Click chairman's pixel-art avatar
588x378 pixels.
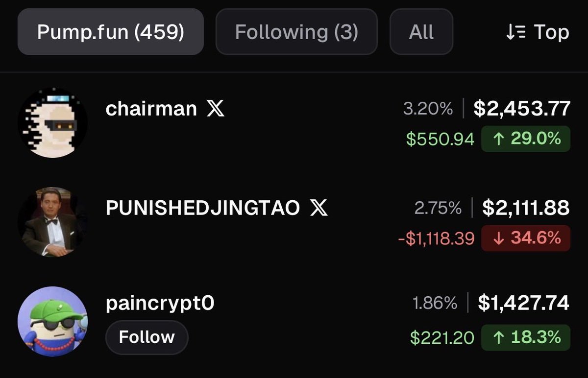point(52,122)
